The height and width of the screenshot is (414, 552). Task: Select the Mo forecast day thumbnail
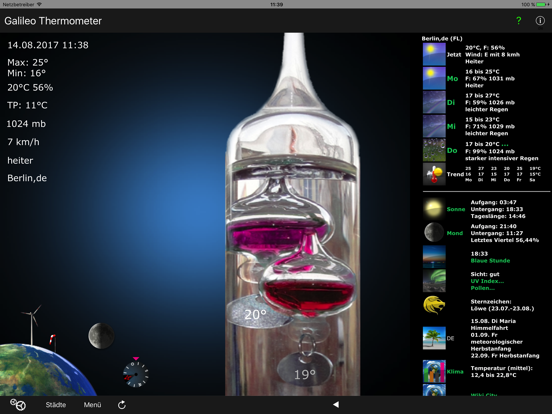tap(434, 78)
